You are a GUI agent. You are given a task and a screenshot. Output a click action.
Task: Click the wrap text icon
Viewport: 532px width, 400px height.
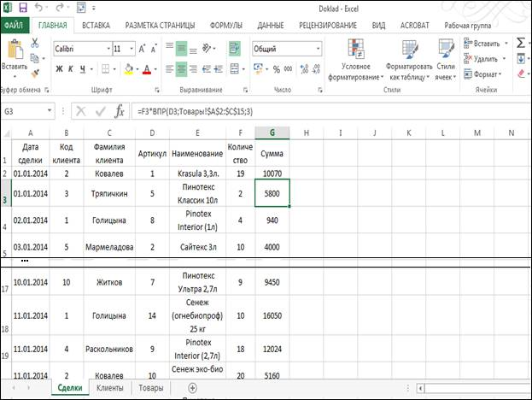point(235,49)
